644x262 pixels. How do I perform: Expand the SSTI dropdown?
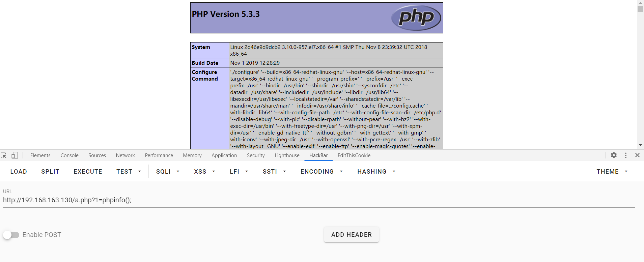coord(274,171)
